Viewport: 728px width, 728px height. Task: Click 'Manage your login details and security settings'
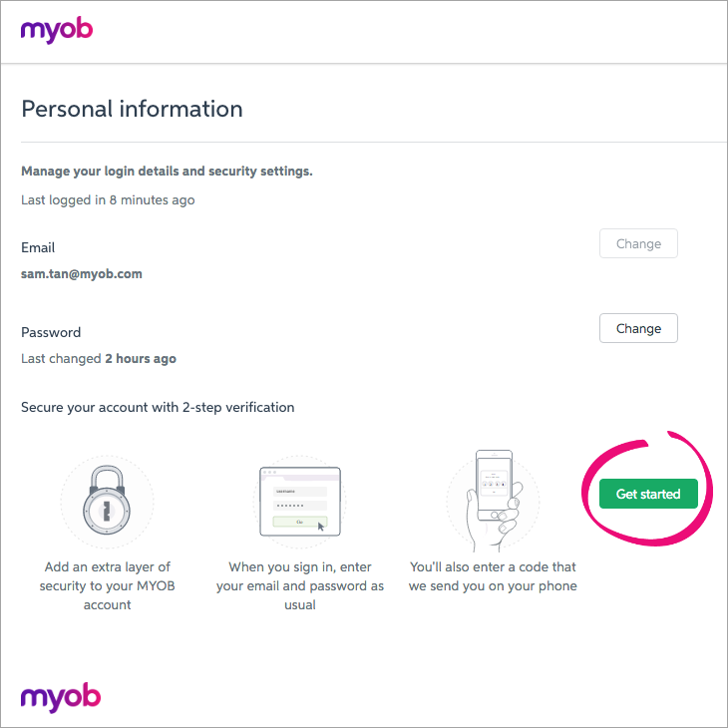point(168,172)
